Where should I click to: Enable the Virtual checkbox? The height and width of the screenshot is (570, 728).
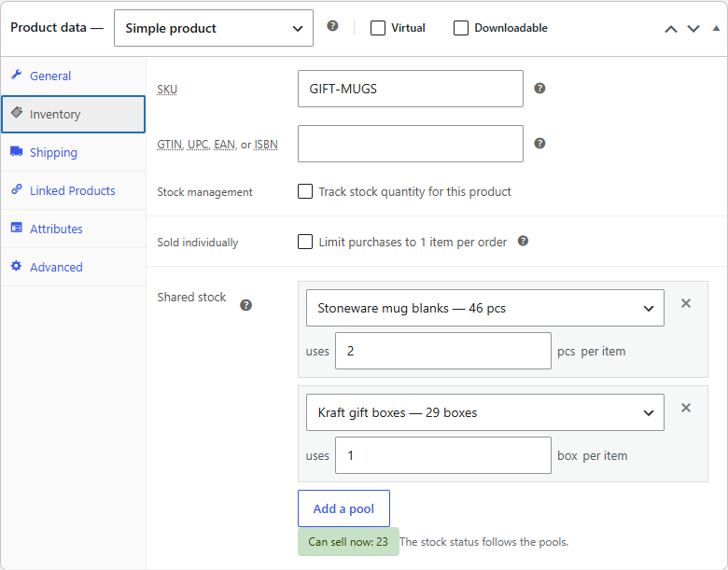378,28
